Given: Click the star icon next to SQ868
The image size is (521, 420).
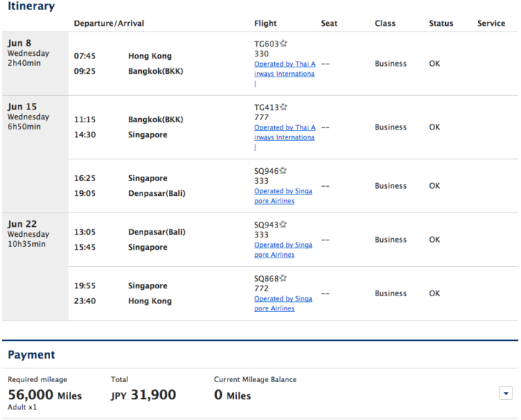Looking at the screenshot, I should pos(283,278).
